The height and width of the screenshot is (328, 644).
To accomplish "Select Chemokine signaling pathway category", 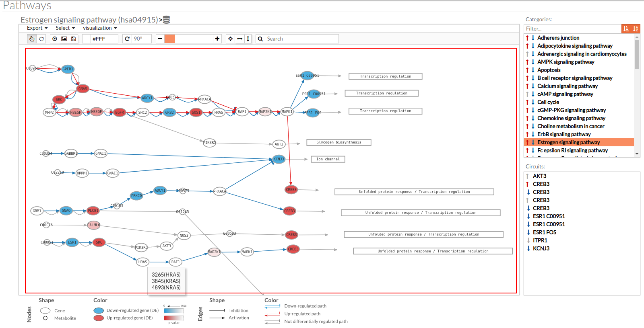I will click(571, 118).
